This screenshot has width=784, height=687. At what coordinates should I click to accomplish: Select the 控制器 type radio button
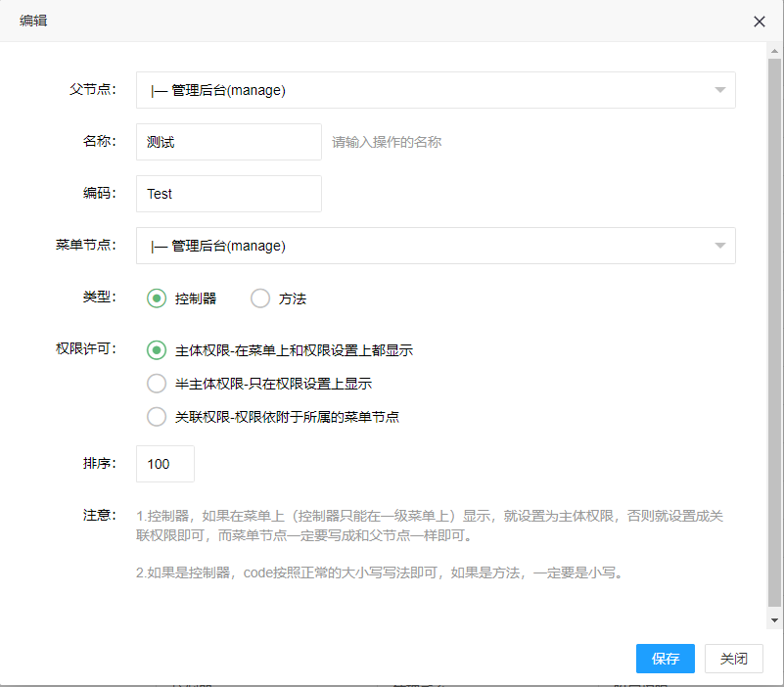(157, 298)
